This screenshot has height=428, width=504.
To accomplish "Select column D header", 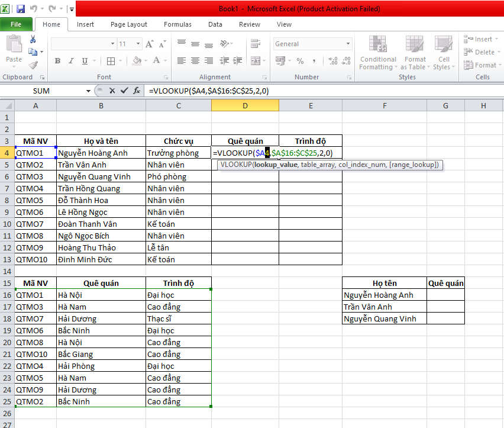I will click(245, 106).
